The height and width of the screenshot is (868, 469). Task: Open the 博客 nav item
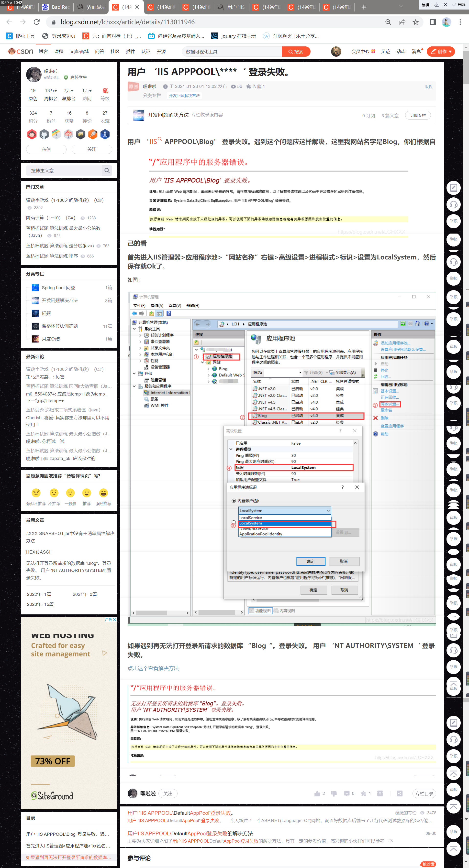[43, 52]
